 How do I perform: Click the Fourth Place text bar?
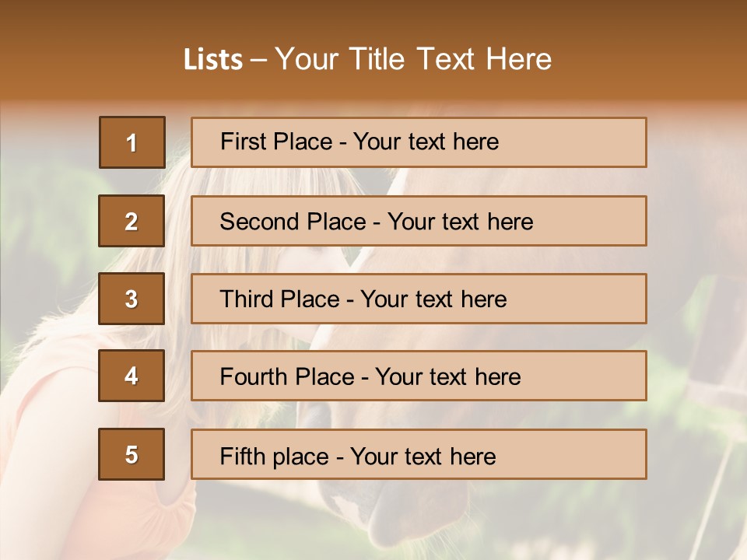tap(419, 376)
